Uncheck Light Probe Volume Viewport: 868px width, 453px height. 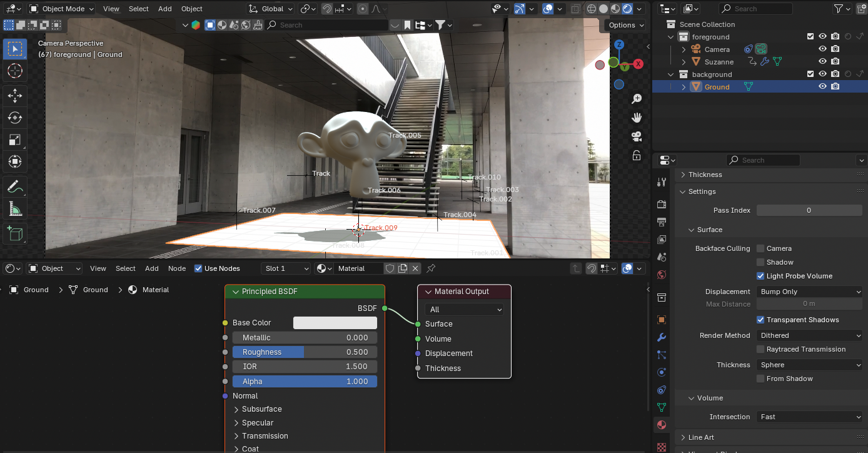click(x=760, y=276)
